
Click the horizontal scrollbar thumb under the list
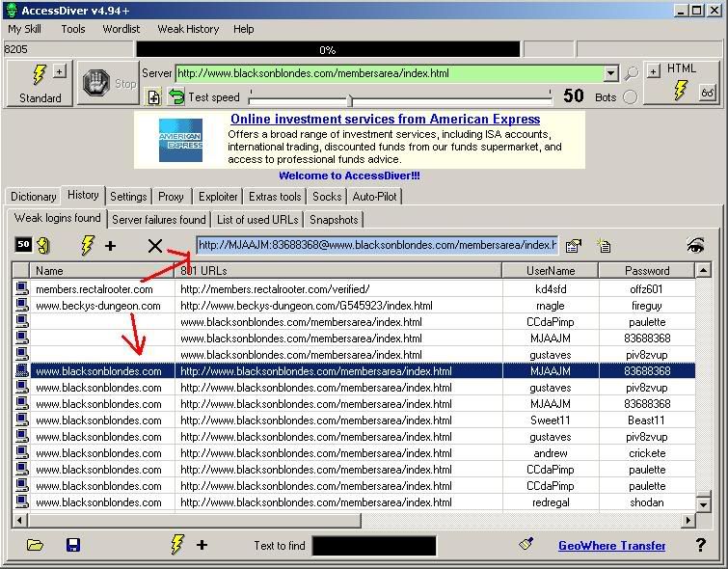(x=195, y=520)
